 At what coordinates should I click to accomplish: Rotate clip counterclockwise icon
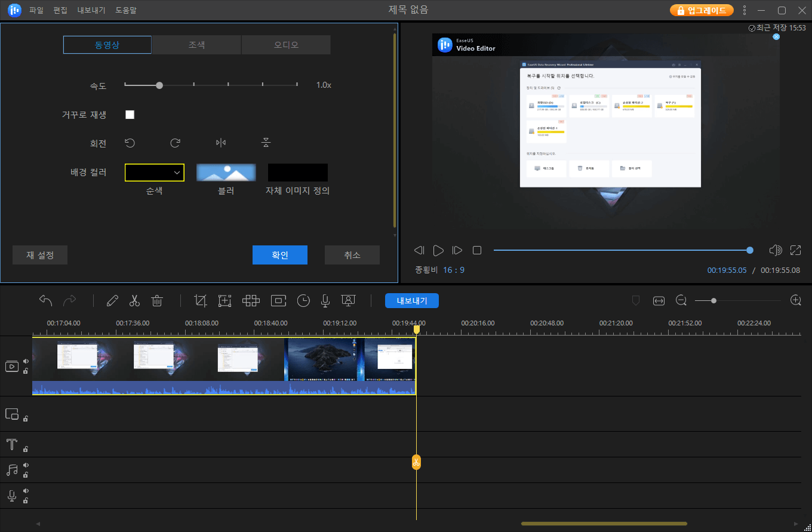130,143
